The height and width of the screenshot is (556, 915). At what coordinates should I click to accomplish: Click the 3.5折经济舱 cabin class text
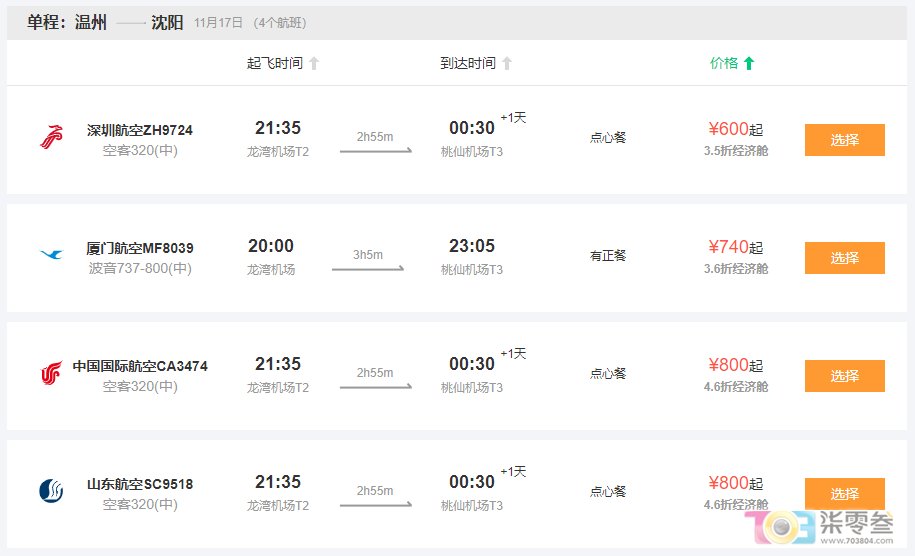[x=736, y=151]
